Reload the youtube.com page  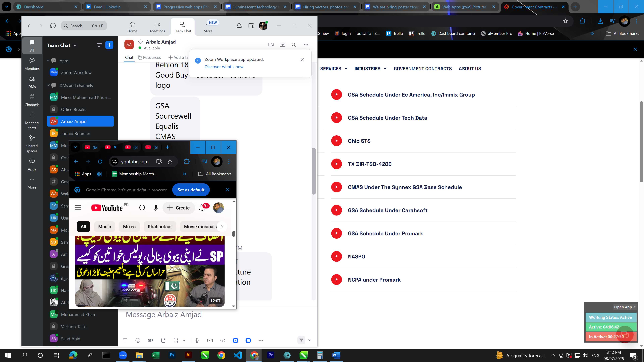pos(100,162)
